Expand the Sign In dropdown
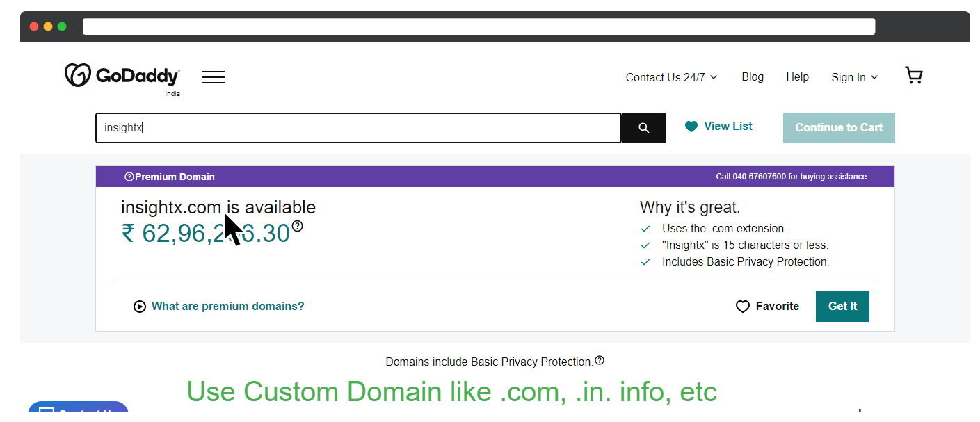The image size is (980, 422). [855, 77]
